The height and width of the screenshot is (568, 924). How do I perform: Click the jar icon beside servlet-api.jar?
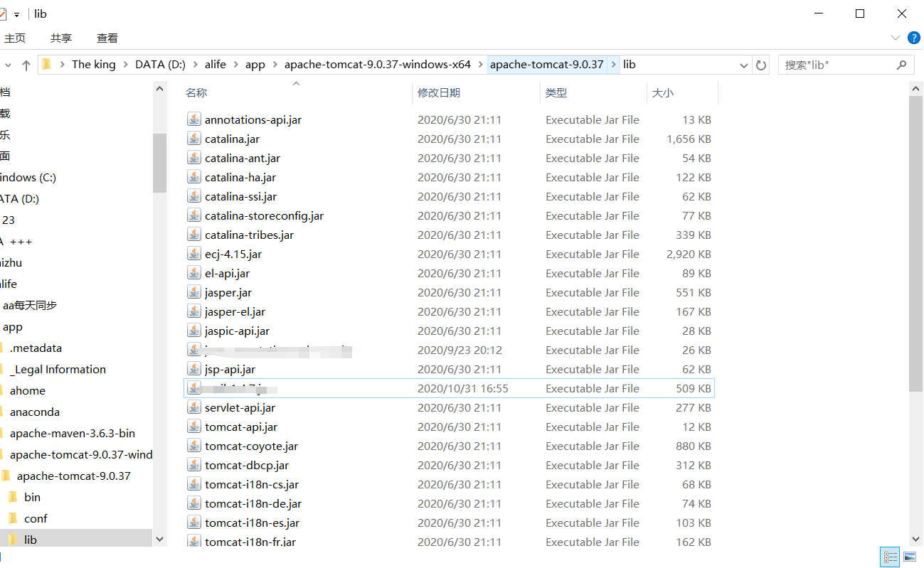(193, 407)
